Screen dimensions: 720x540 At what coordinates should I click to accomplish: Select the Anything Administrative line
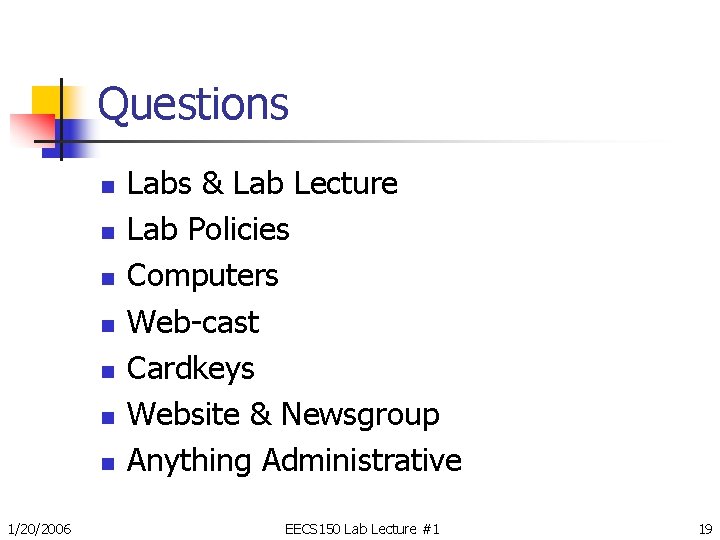point(294,461)
